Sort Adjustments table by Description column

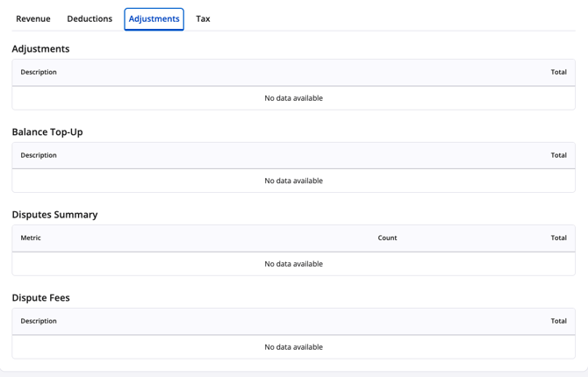[39, 72]
